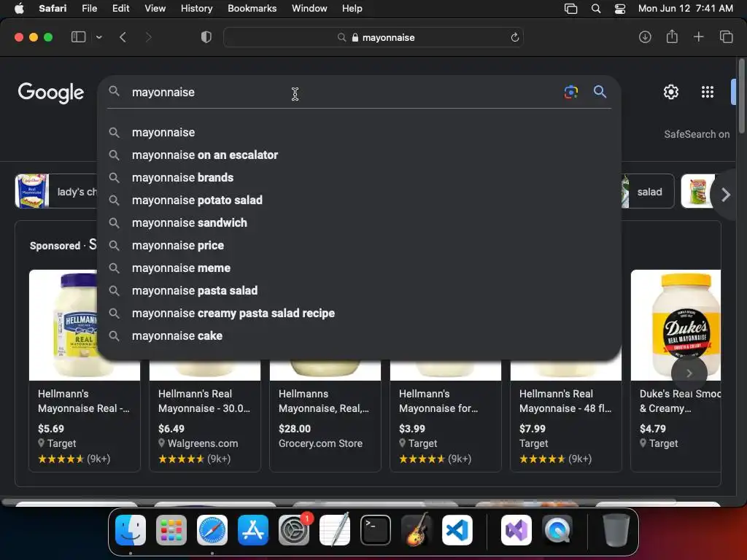Open a new Safari tab
The image size is (747, 560).
tap(698, 37)
